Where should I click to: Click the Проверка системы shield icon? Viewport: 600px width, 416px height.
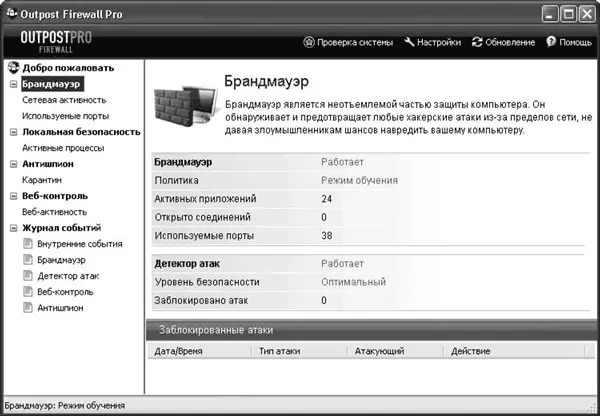coord(309,42)
